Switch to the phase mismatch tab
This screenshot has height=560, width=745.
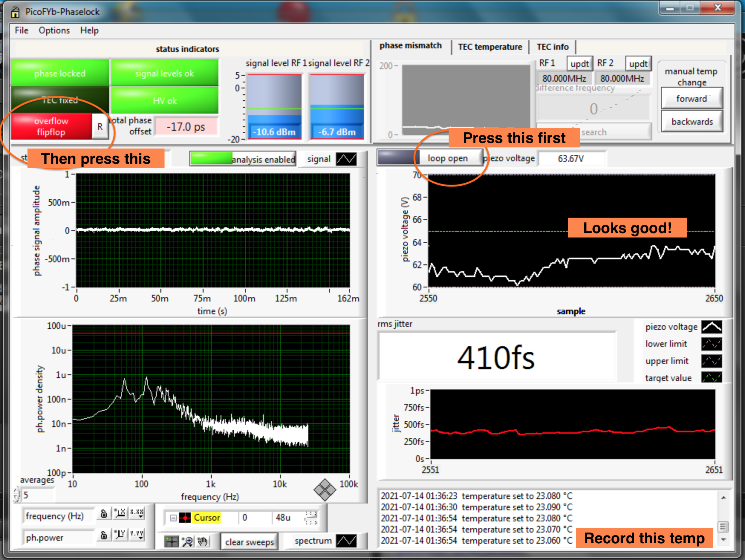pos(410,46)
